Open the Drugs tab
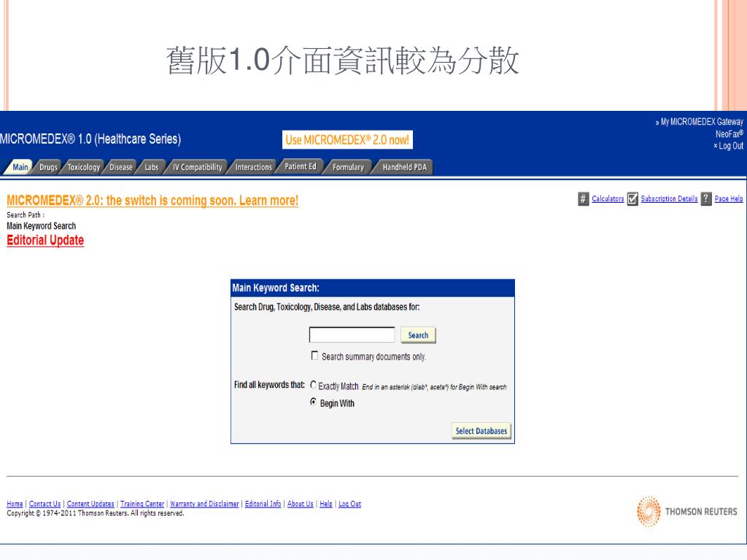Image resolution: width=747 pixels, height=560 pixels. 48,167
